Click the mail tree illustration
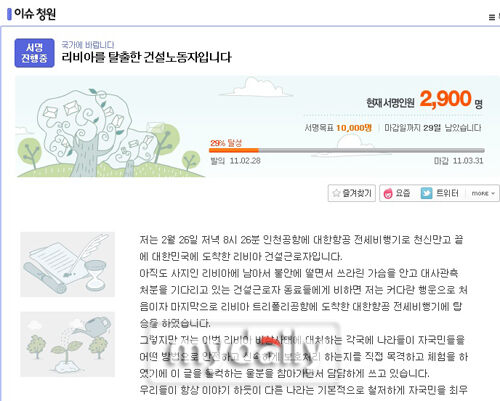Screen dimensions: 500x401 [x=110, y=132]
